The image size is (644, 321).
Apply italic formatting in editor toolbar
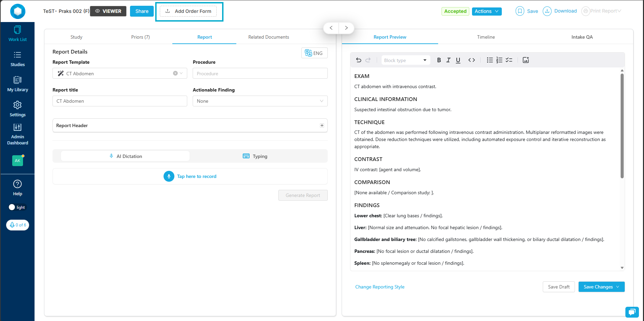pyautogui.click(x=448, y=60)
